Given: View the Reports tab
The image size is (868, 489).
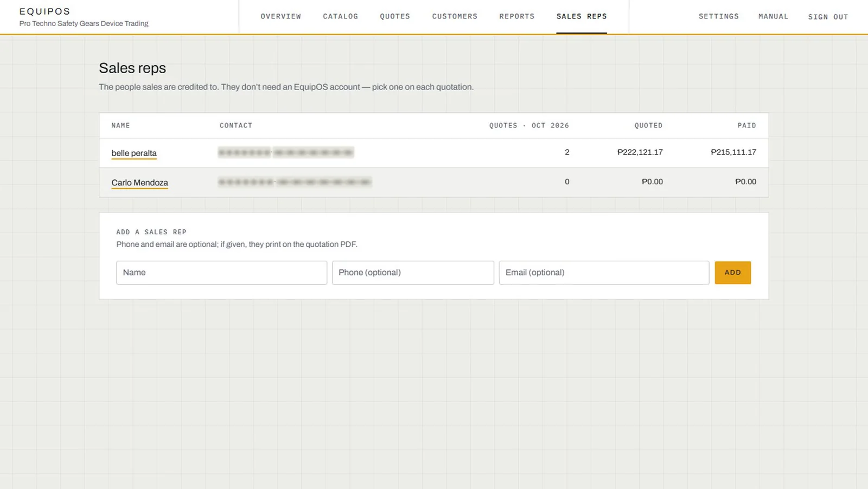Looking at the screenshot, I should coord(516,16).
